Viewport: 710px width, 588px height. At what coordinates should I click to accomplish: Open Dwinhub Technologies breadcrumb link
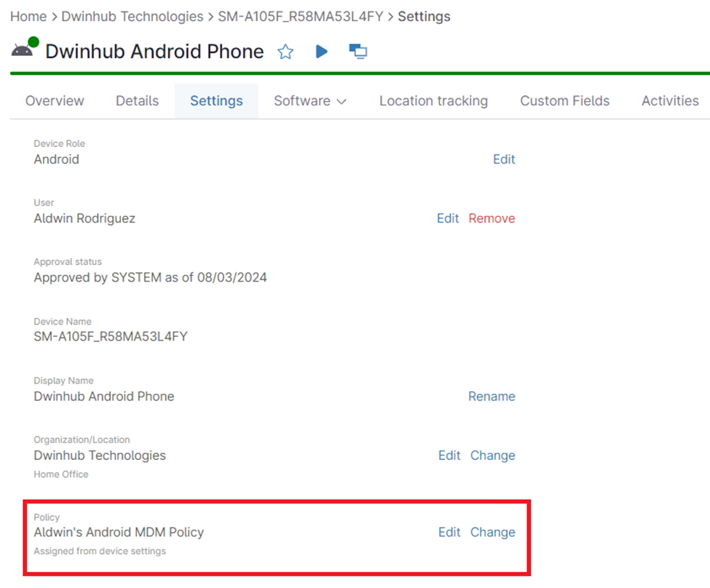tap(133, 16)
